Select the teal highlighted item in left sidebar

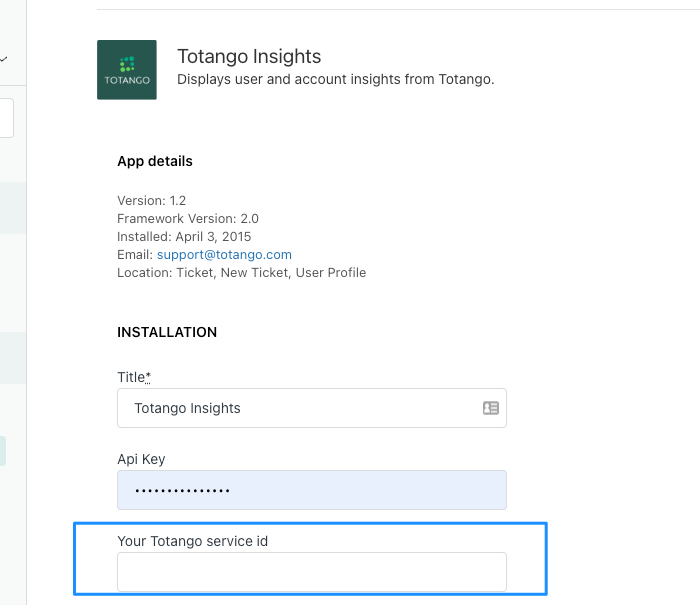pyautogui.click(x=3, y=451)
